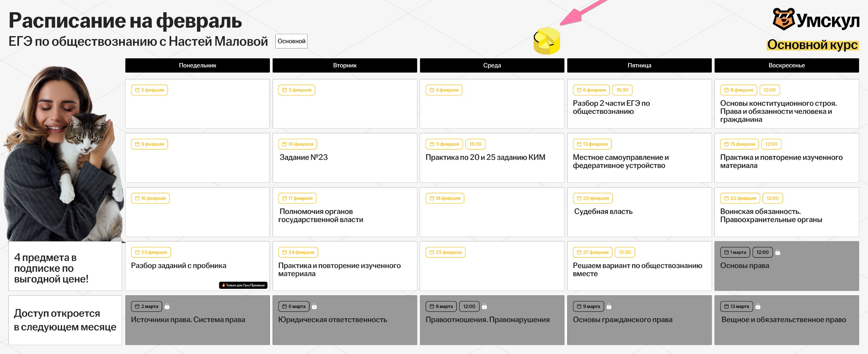Click the Основной tag near the subtitle
The height and width of the screenshot is (354, 868).
(291, 41)
